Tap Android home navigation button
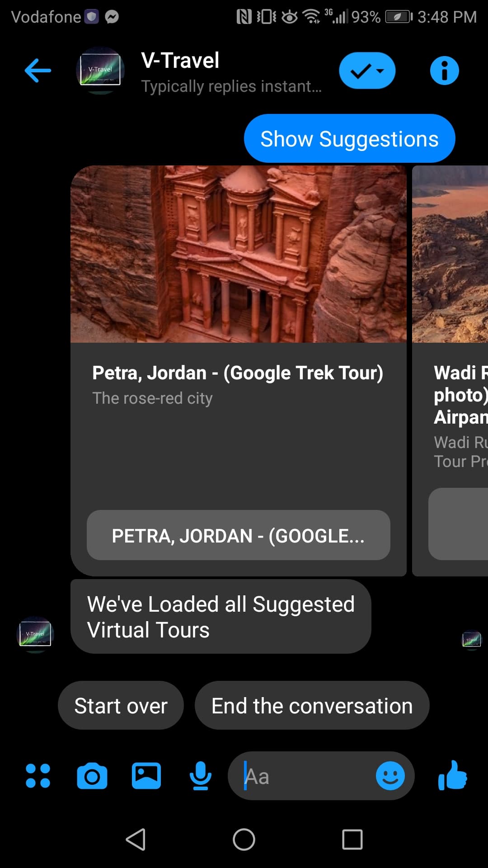This screenshot has width=488, height=868. click(x=244, y=840)
